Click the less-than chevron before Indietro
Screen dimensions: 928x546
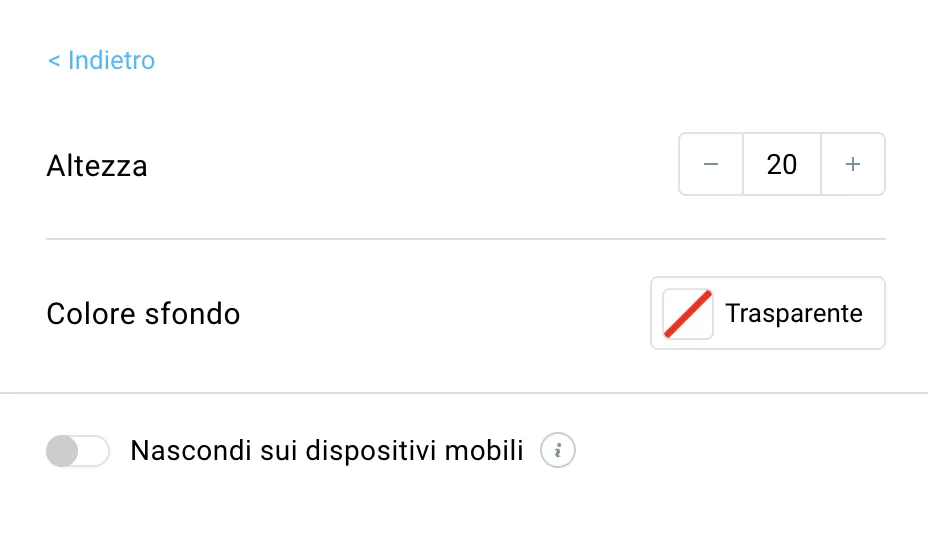click(54, 60)
